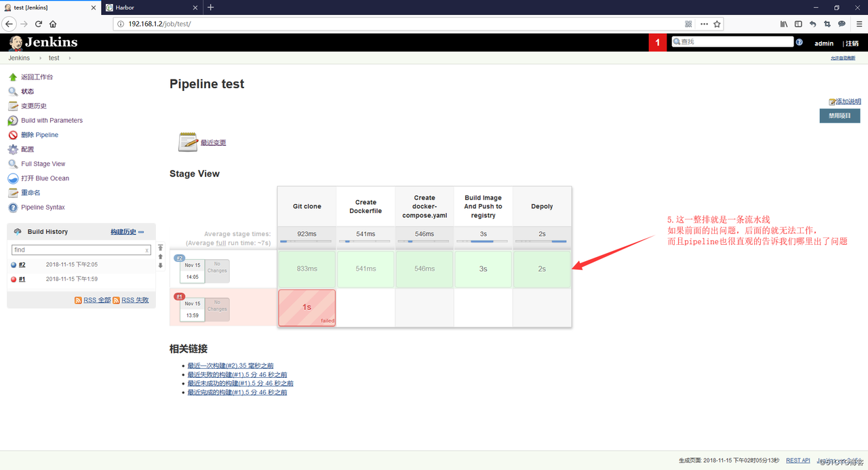Open build #1 in Build History

22,279
